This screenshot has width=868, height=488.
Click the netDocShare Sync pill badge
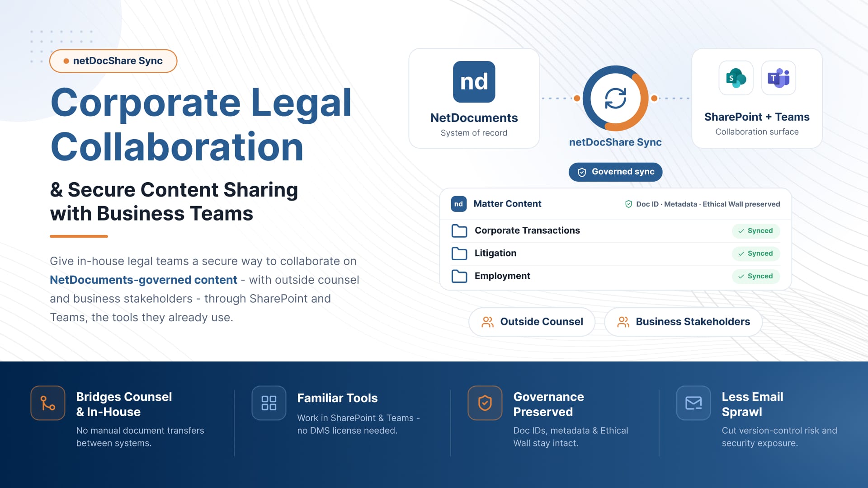pos(113,61)
